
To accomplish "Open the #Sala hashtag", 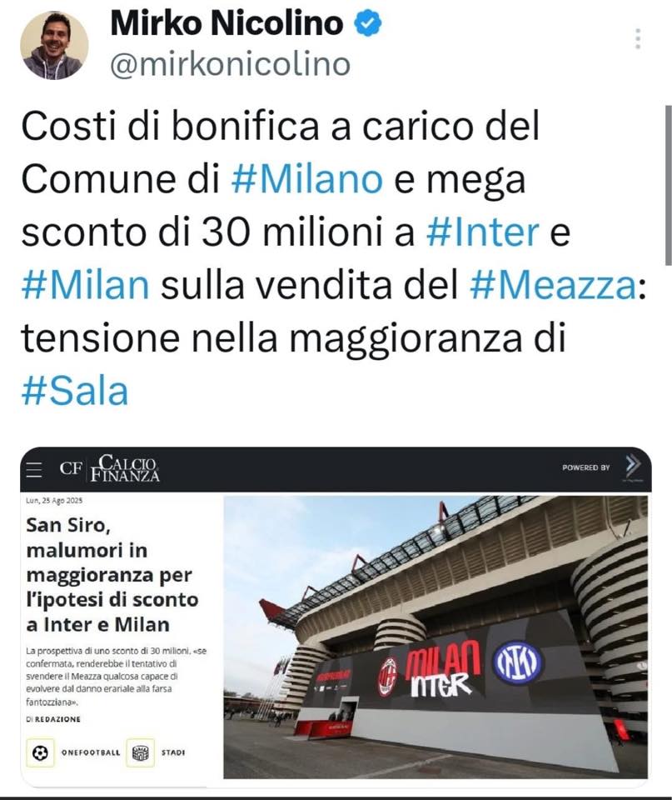I will click(x=74, y=392).
